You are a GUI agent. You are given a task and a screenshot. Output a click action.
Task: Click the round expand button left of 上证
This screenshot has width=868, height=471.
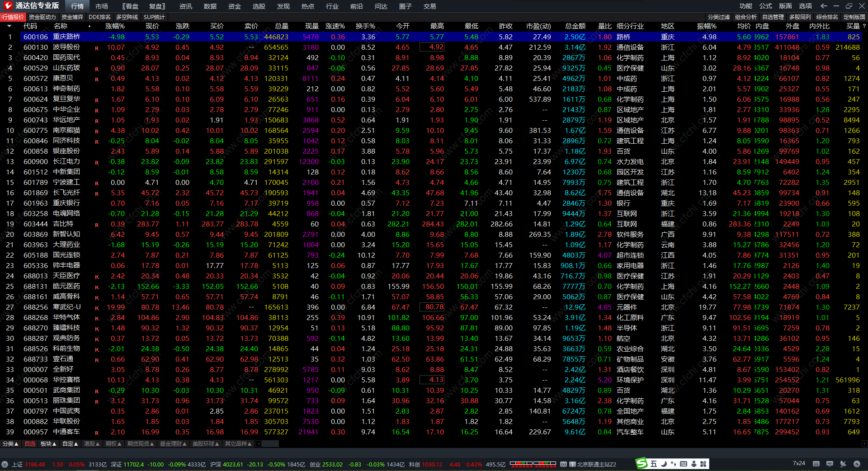[x=5, y=464]
